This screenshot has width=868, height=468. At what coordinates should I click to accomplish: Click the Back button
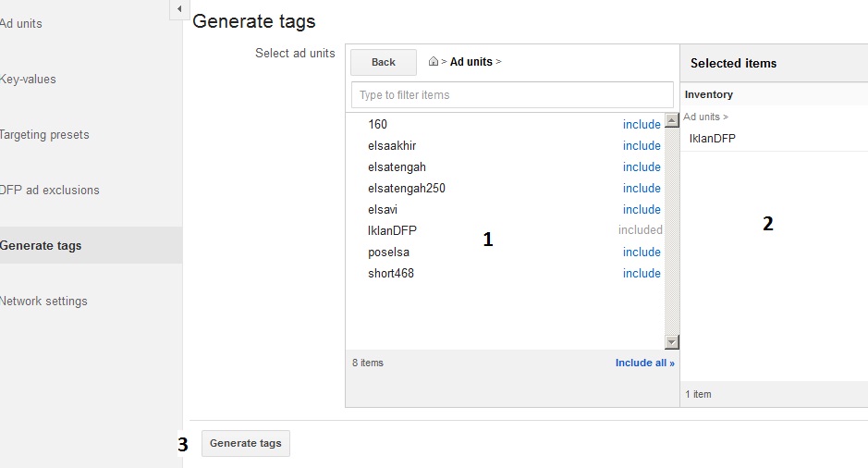(x=383, y=62)
